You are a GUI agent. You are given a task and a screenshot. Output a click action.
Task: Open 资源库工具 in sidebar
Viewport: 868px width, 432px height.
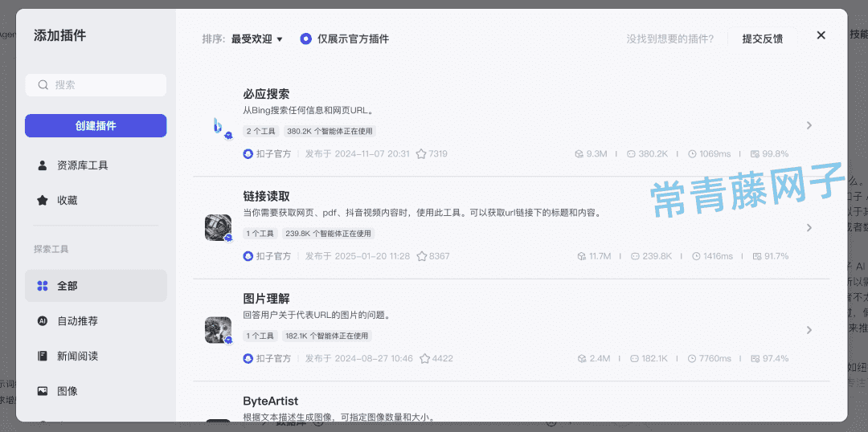[96, 165]
